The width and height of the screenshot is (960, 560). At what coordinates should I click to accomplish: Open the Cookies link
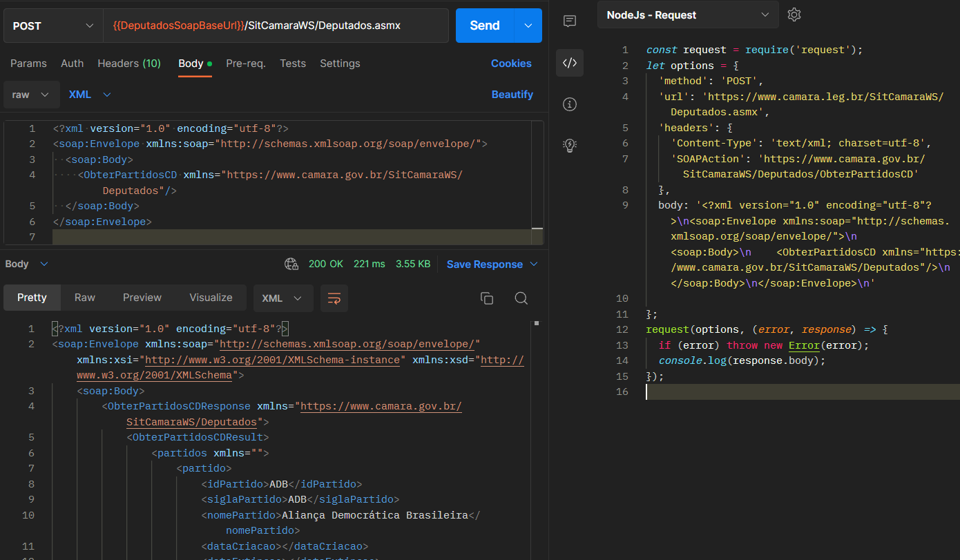pyautogui.click(x=511, y=64)
